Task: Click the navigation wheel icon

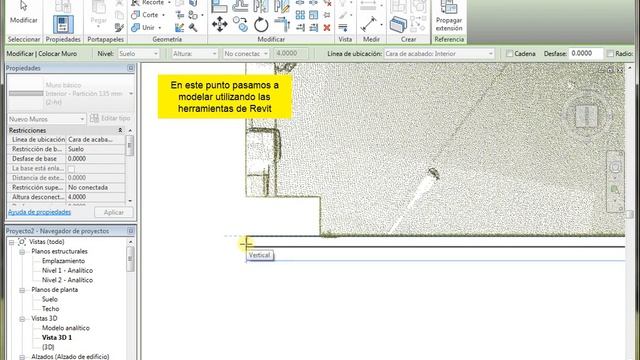Action: click(615, 167)
